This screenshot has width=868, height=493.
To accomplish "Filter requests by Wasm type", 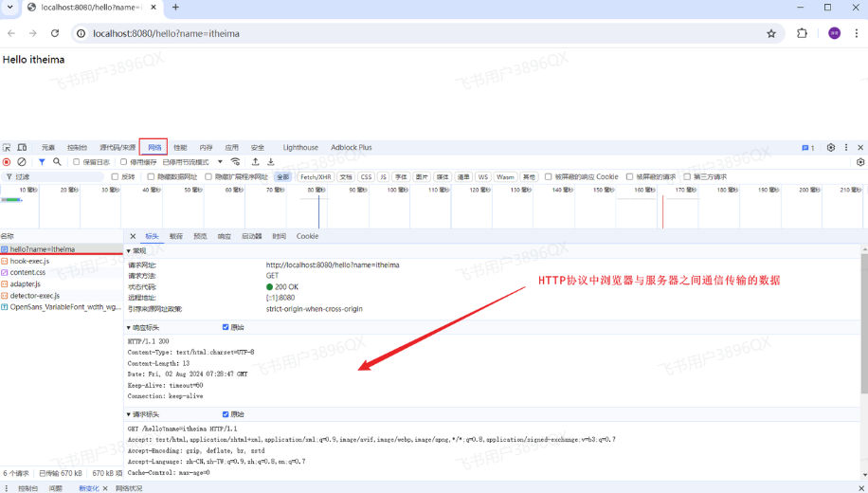I will 505,176.
